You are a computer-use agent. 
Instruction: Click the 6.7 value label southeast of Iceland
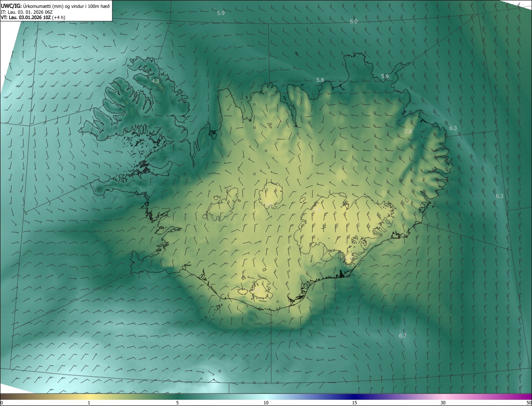(x=402, y=335)
